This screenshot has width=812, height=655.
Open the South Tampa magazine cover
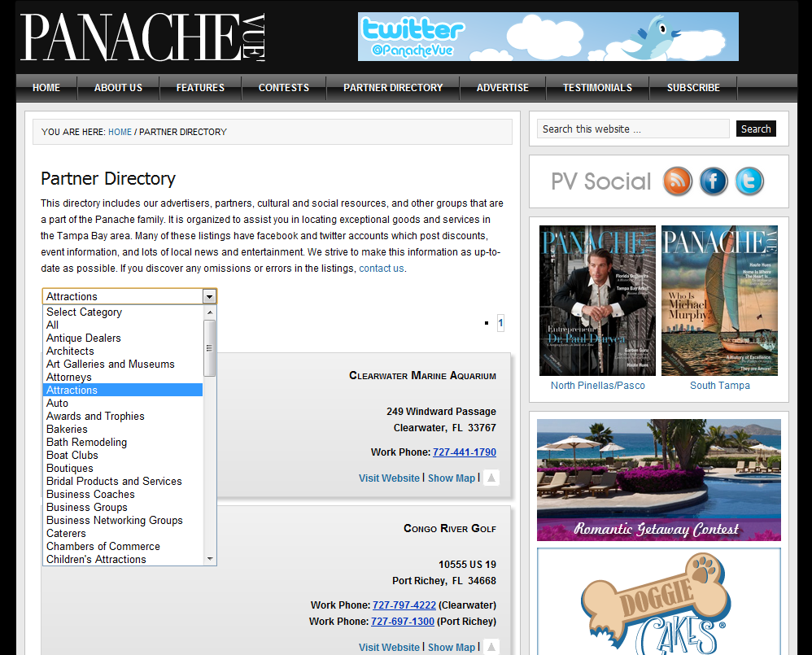719,300
